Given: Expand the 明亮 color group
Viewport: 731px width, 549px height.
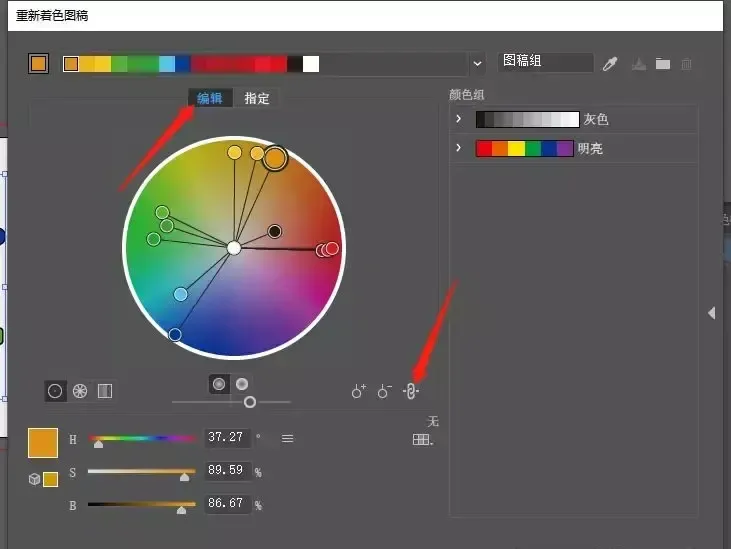Looking at the screenshot, I should 459,148.
